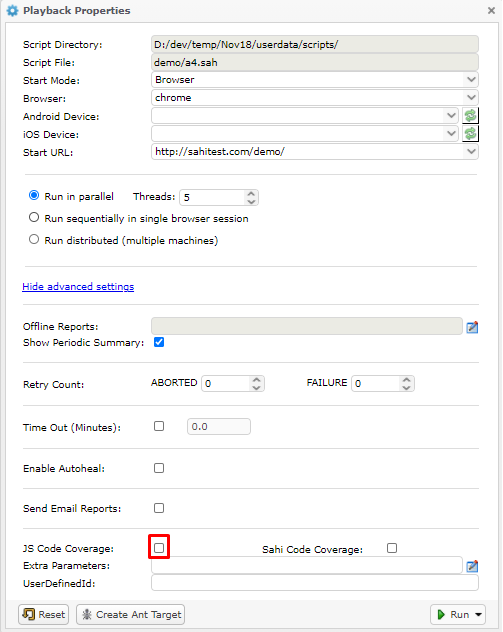This screenshot has height=632, width=503.
Task: Expand the Start URL dropdown
Action: (x=471, y=152)
